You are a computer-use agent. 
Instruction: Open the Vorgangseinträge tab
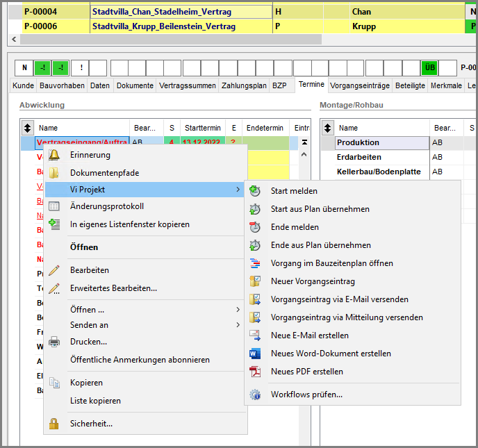tap(360, 85)
